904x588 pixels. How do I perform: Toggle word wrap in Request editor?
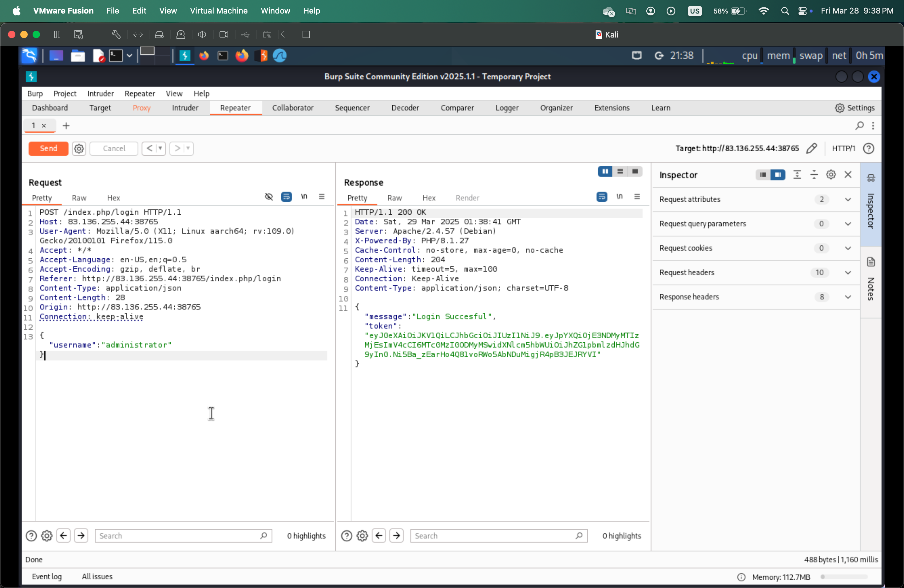click(286, 197)
